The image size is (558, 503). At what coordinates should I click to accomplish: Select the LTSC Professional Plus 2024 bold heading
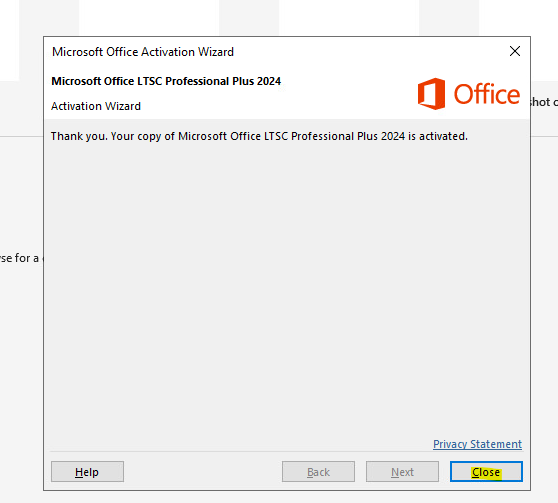(166, 81)
